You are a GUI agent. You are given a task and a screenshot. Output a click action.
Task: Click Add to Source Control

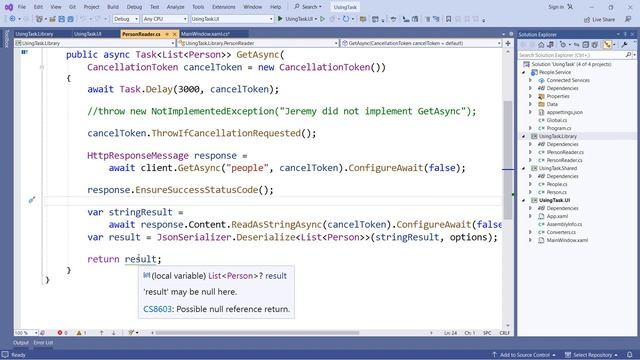[x=525, y=355]
